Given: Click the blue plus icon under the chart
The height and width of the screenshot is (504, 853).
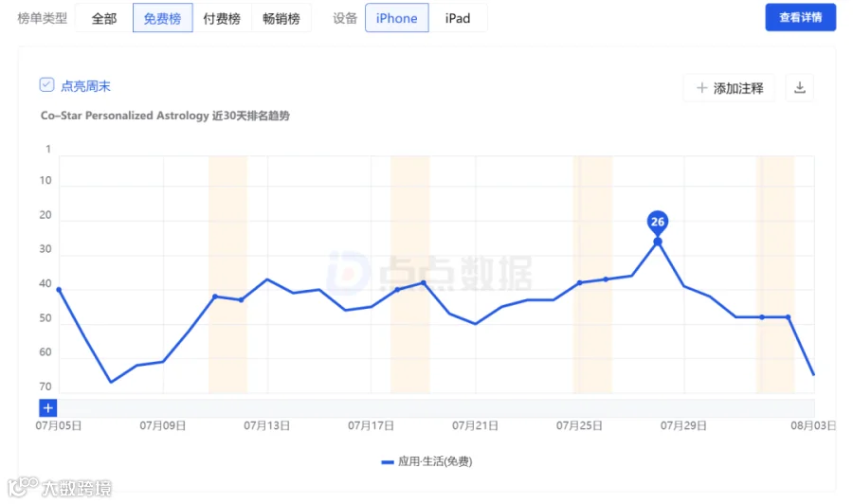Looking at the screenshot, I should pos(48,407).
